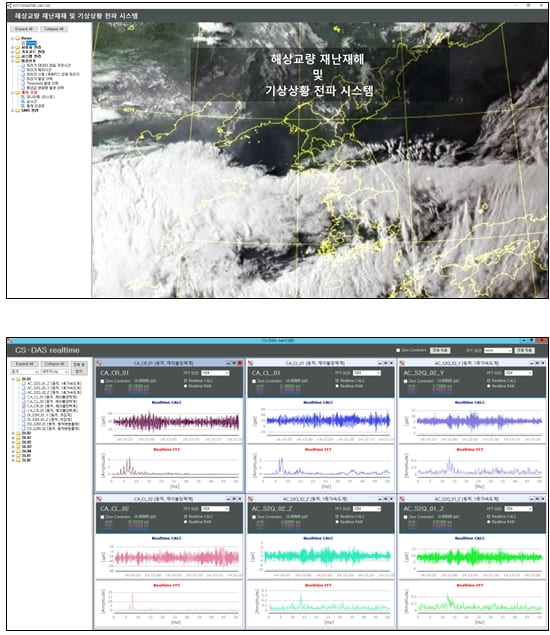Screen dimensions: 550x635
Task: Click the CA_CR_01 chart panel's title icon
Action: click(x=98, y=363)
